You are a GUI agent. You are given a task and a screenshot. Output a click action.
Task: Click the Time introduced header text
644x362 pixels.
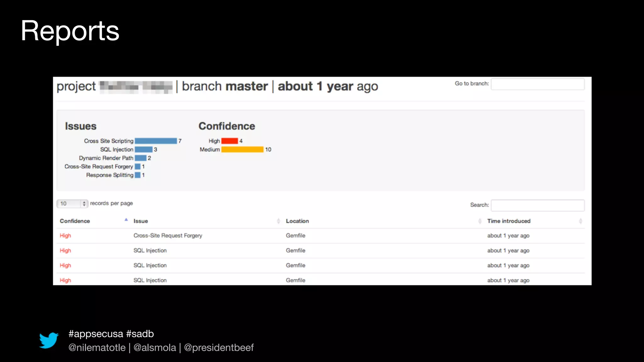pos(509,221)
